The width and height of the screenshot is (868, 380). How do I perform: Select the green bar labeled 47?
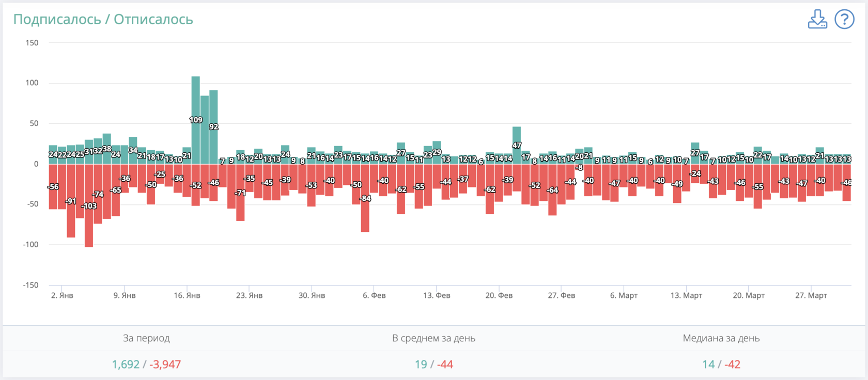[x=517, y=145]
